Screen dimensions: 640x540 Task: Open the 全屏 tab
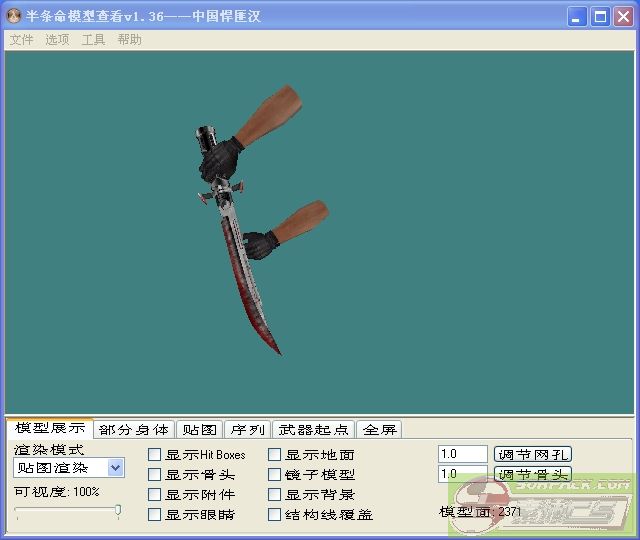(x=379, y=430)
